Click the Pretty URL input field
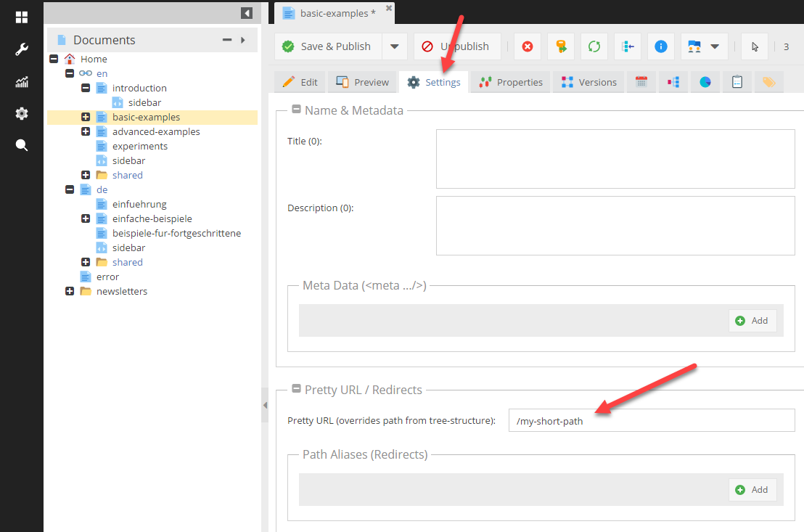Viewport: 804px width, 532px height. (651, 421)
